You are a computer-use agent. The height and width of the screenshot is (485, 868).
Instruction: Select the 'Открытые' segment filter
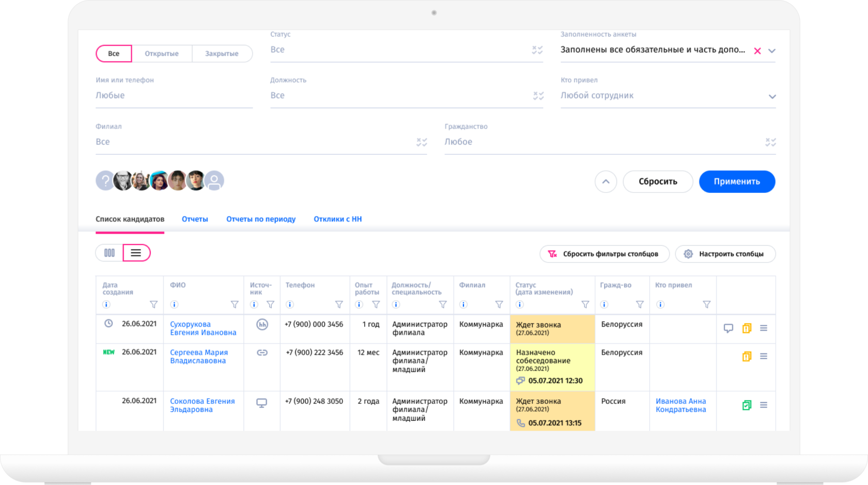[162, 53]
